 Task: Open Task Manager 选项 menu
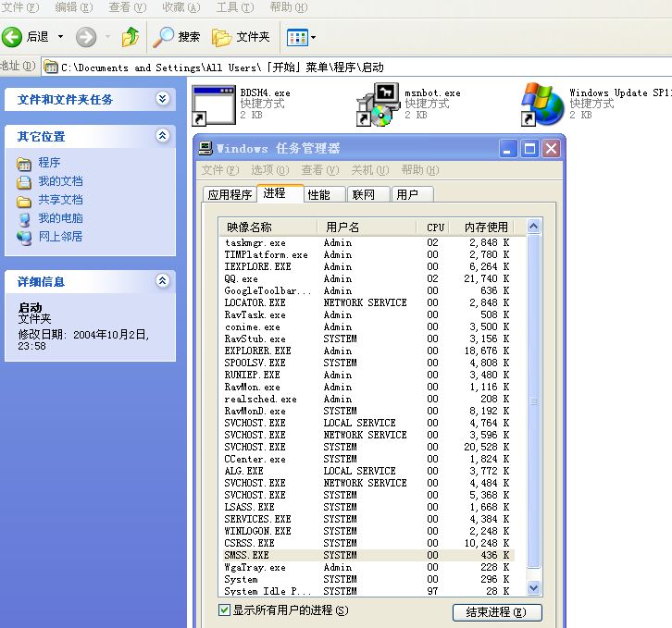270,170
